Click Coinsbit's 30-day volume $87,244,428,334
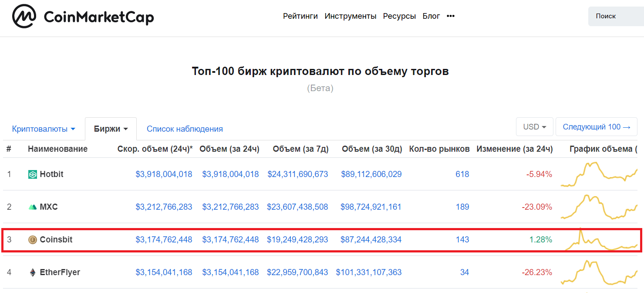Image resolution: width=644 pixels, height=293 pixels. click(371, 239)
